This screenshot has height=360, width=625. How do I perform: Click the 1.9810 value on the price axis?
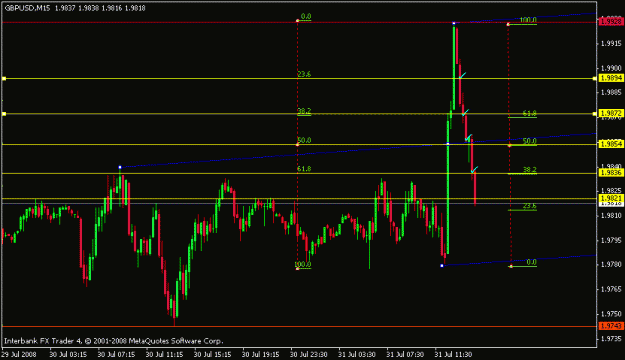611,216
